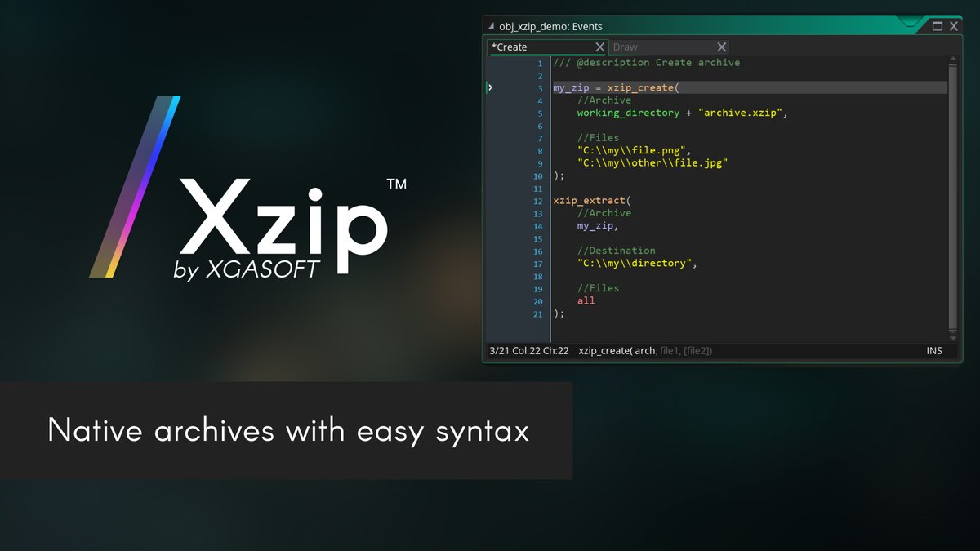Click the obj_xzip_demo: Events title text
The width and height of the screenshot is (980, 551).
coord(550,27)
